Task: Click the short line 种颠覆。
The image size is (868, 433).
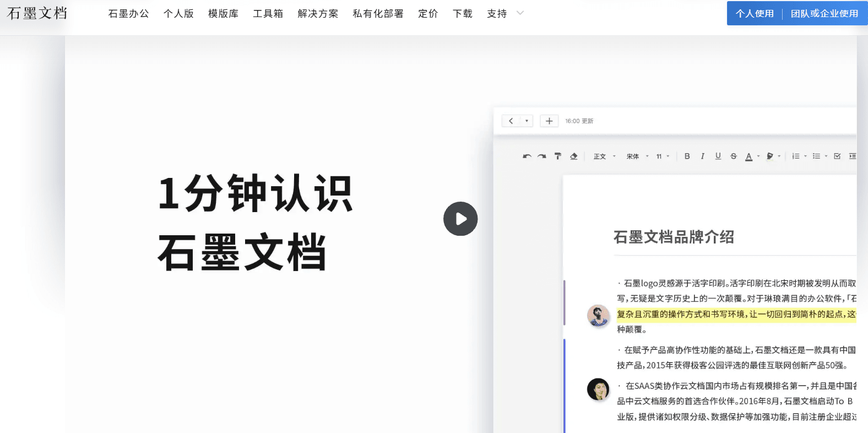Action: coord(632,329)
